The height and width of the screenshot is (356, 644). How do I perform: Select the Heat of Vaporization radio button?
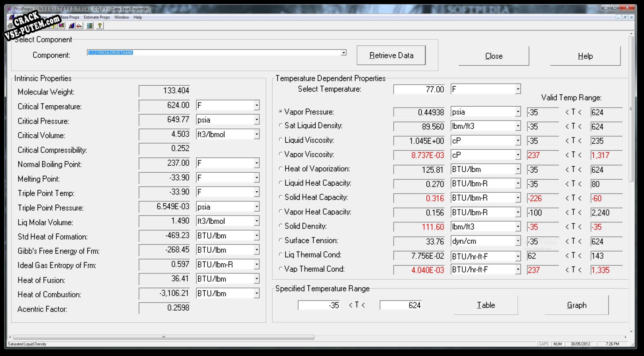coord(280,168)
